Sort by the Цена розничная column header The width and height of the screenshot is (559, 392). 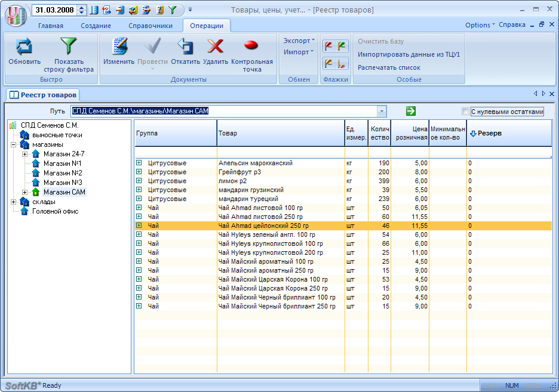[410, 133]
